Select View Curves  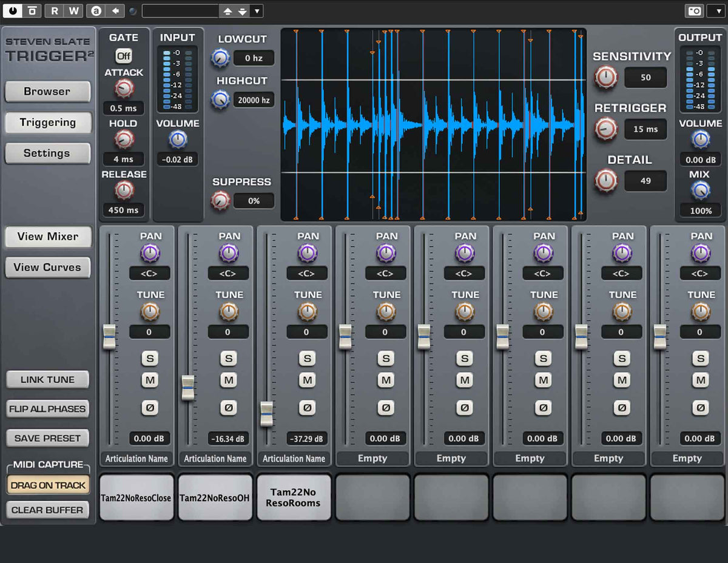click(47, 268)
